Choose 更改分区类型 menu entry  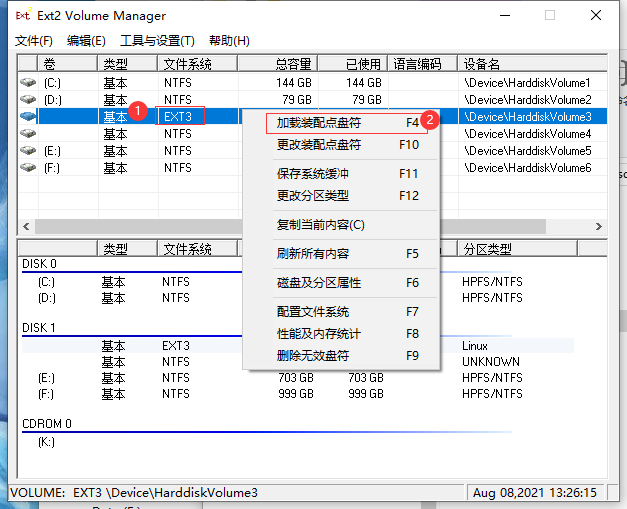313,195
